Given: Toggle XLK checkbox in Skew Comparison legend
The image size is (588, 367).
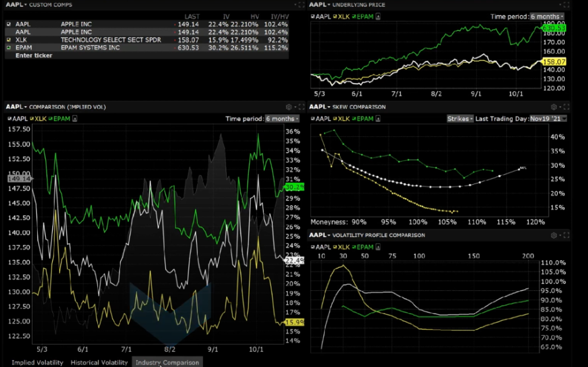Looking at the screenshot, I should [335, 119].
